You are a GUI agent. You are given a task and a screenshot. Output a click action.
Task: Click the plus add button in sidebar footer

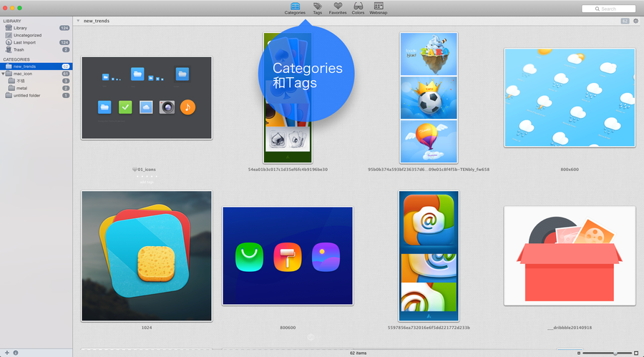point(7,353)
